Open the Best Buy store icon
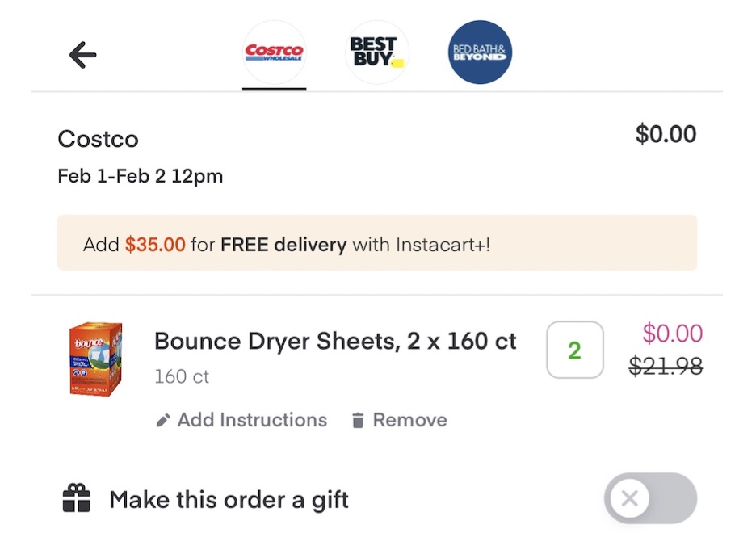The width and height of the screenshot is (756, 554). click(377, 51)
